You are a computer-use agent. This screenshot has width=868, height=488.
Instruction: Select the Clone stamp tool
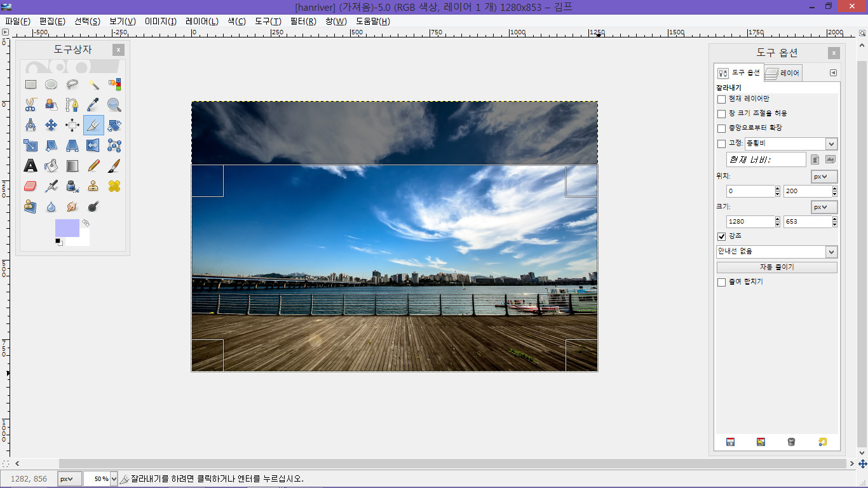[x=93, y=186]
